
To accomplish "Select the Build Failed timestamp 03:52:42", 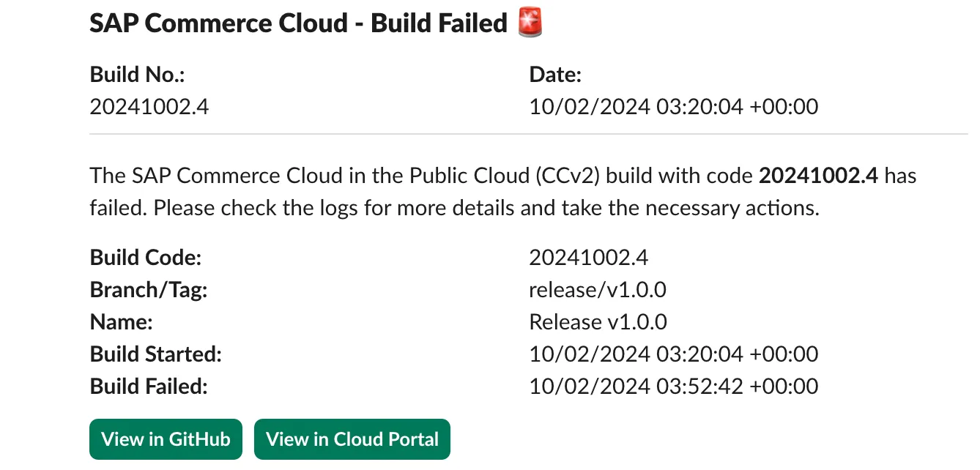I will point(673,387).
